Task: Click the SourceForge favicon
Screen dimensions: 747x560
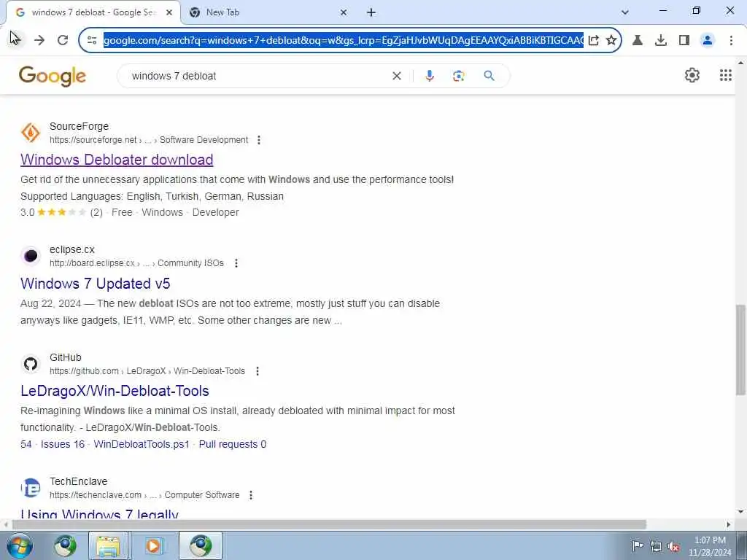Action: [31, 133]
